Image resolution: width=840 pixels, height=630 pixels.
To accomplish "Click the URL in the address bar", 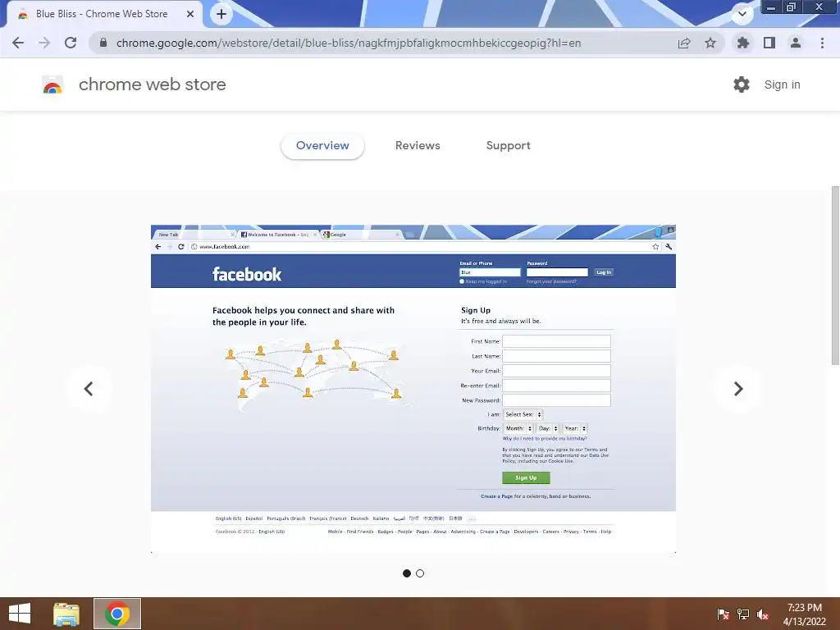I will click(x=348, y=43).
